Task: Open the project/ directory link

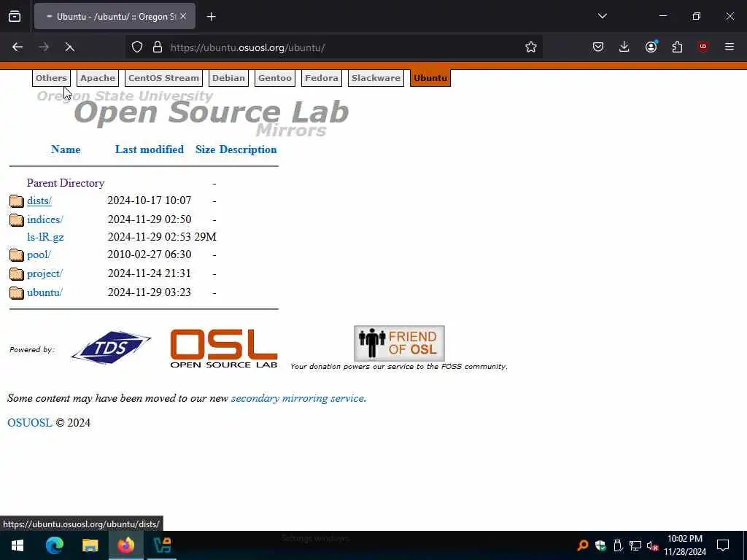Action: tap(44, 273)
